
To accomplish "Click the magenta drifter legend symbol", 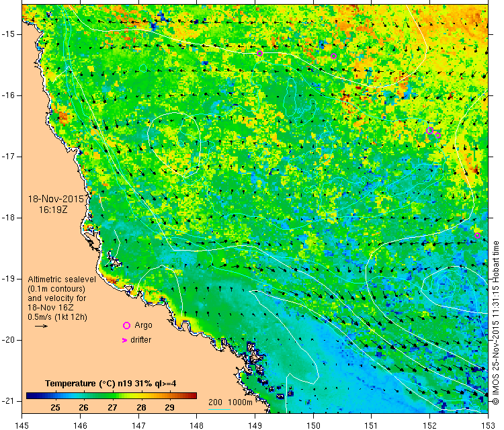I will (125, 340).
